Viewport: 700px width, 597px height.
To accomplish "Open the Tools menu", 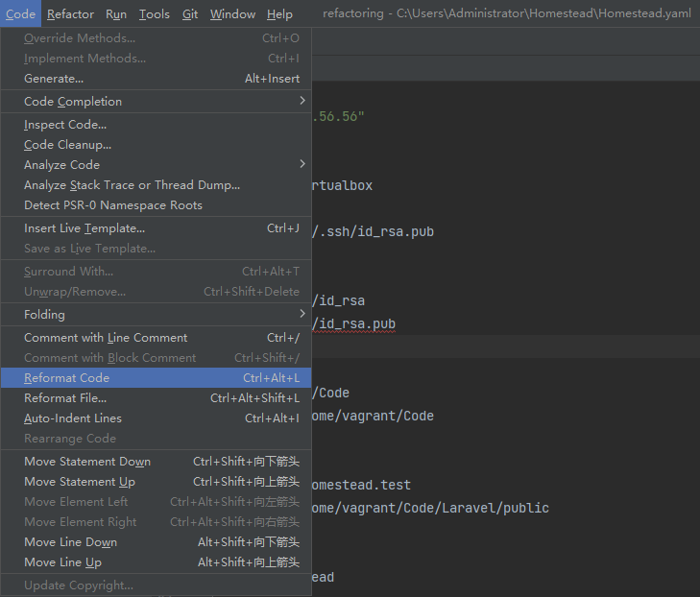I will click(x=154, y=14).
